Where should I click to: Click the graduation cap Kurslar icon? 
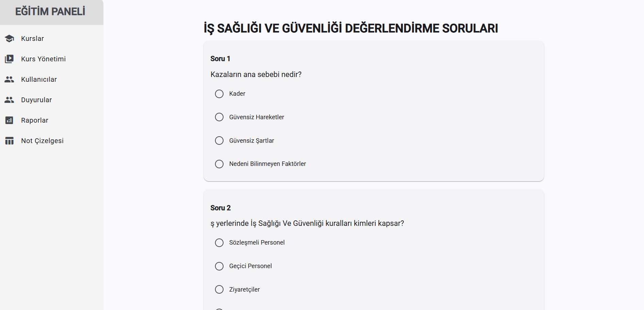click(x=10, y=38)
